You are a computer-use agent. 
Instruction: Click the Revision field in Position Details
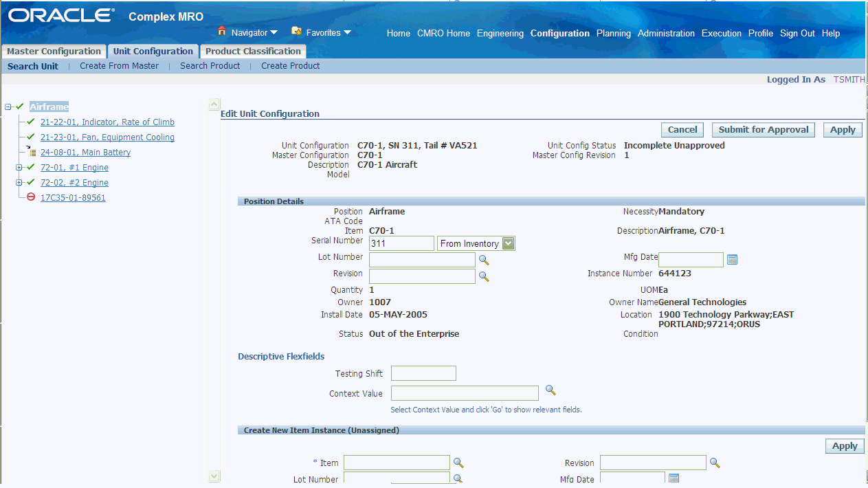[x=422, y=276]
